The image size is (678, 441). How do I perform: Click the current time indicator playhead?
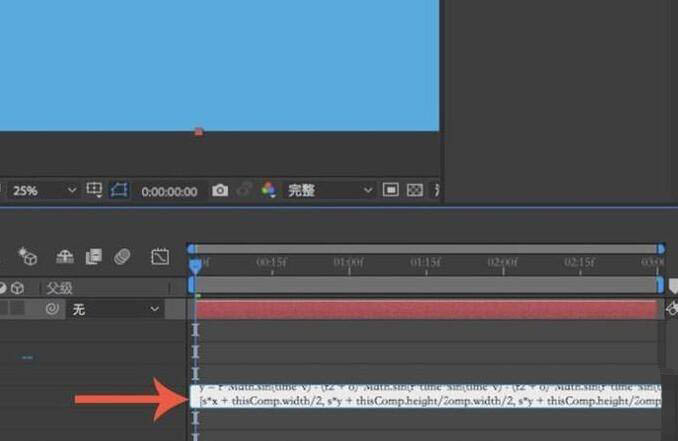(195, 265)
